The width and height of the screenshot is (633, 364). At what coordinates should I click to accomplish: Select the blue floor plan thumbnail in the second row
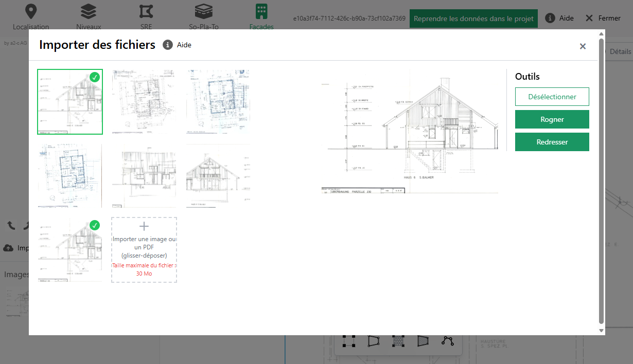tap(70, 176)
